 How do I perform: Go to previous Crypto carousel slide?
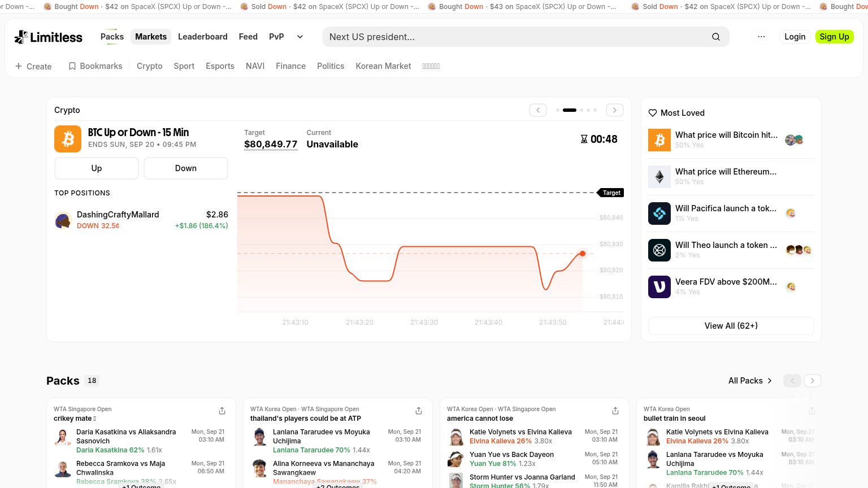point(538,110)
